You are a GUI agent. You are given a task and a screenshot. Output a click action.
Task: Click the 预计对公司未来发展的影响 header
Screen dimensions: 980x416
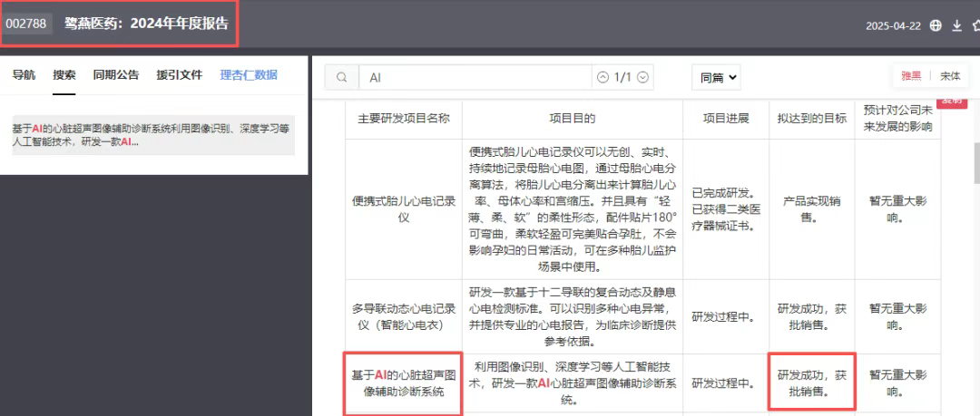pos(897,119)
